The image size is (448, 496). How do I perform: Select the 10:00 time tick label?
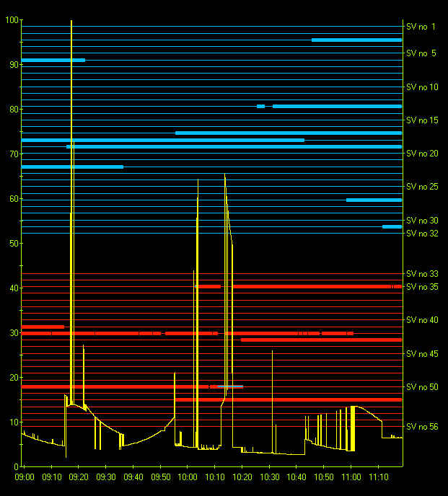(x=188, y=477)
